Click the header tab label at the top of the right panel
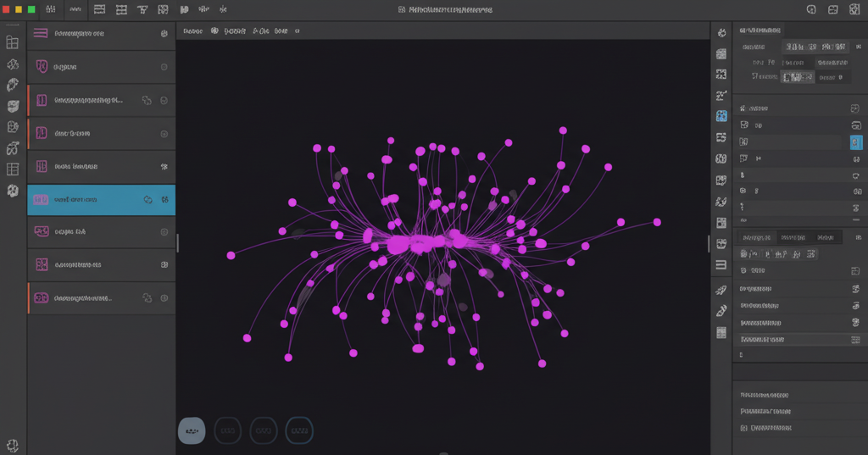868x455 pixels. click(x=760, y=31)
